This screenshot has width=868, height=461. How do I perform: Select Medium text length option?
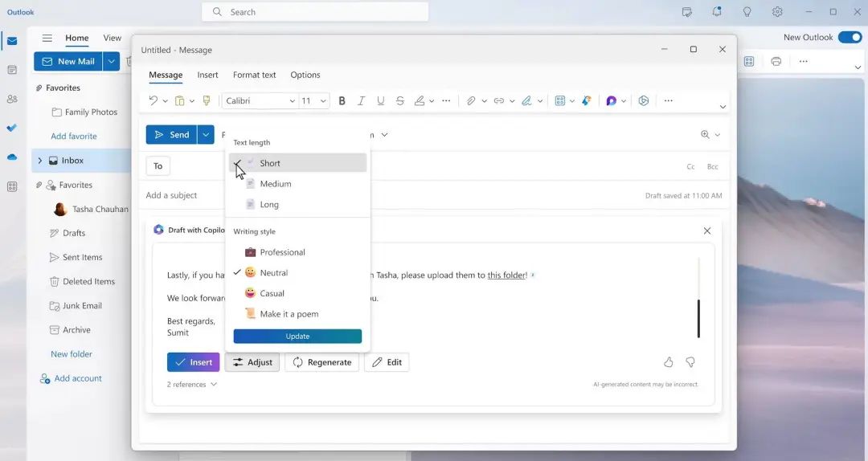(x=275, y=184)
